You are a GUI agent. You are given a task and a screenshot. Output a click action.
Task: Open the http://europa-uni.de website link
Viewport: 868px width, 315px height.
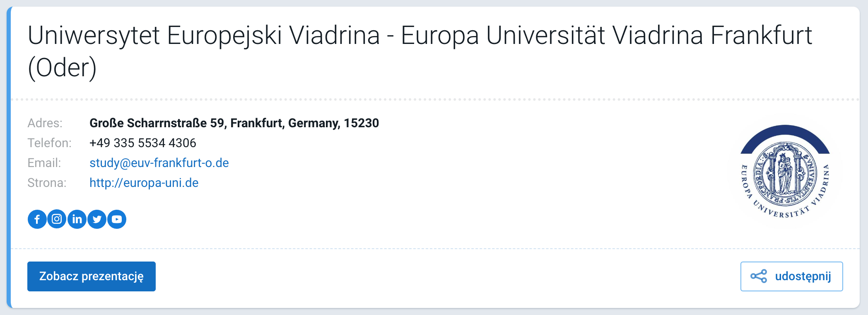click(x=144, y=183)
